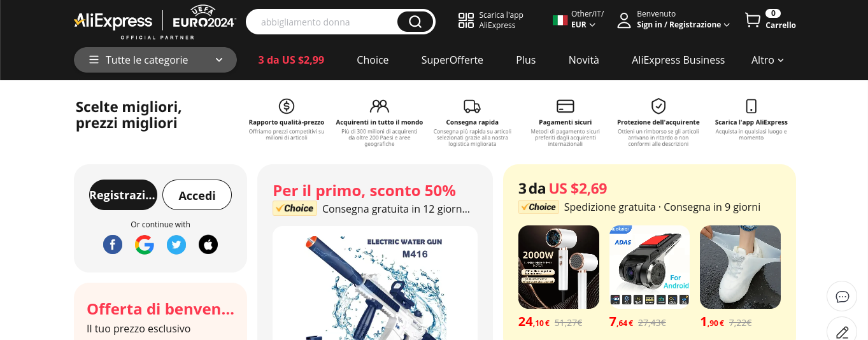Open the 2000W hair dryer product thumbnail
Image resolution: width=868 pixels, height=340 pixels.
[x=559, y=267]
